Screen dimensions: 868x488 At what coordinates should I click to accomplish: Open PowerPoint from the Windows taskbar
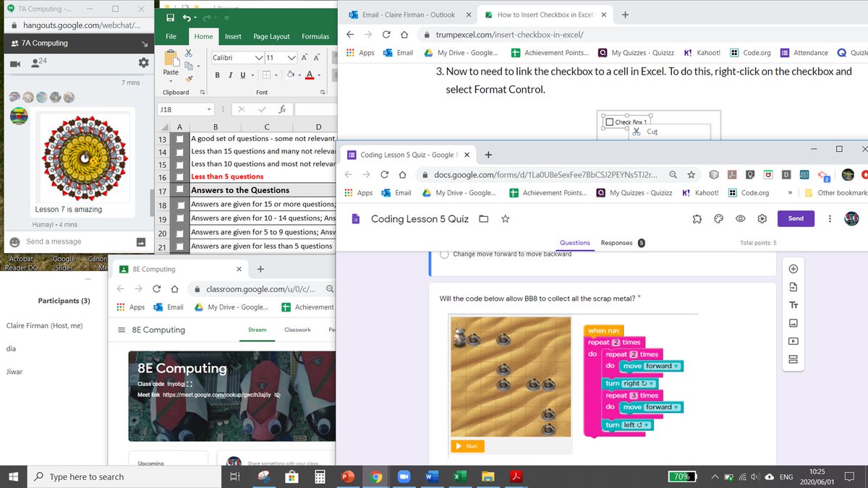coord(347,476)
